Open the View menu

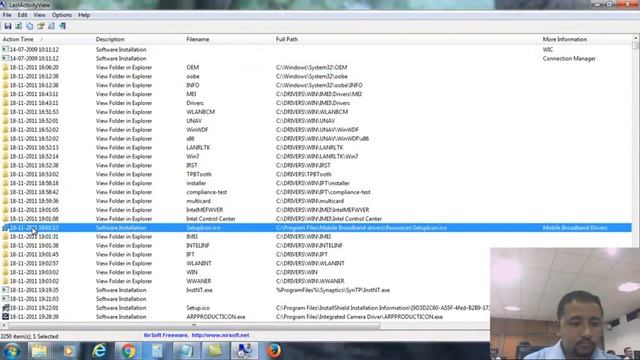(40, 15)
